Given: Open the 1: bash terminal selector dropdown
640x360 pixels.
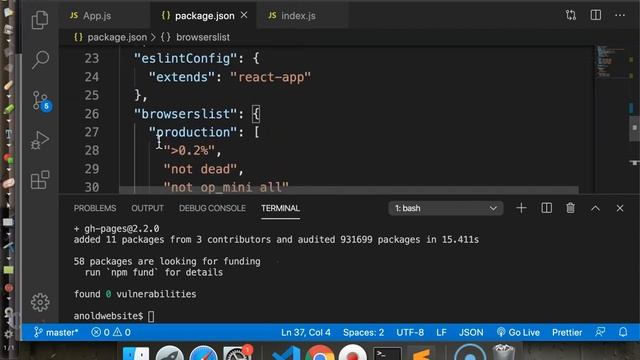Looking at the screenshot, I should click(x=445, y=208).
